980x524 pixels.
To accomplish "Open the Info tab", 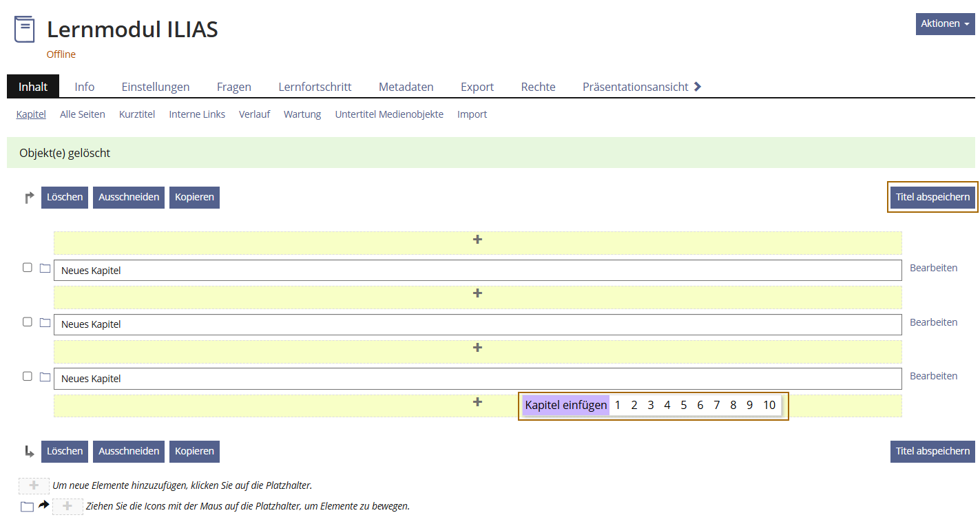I will pos(85,87).
